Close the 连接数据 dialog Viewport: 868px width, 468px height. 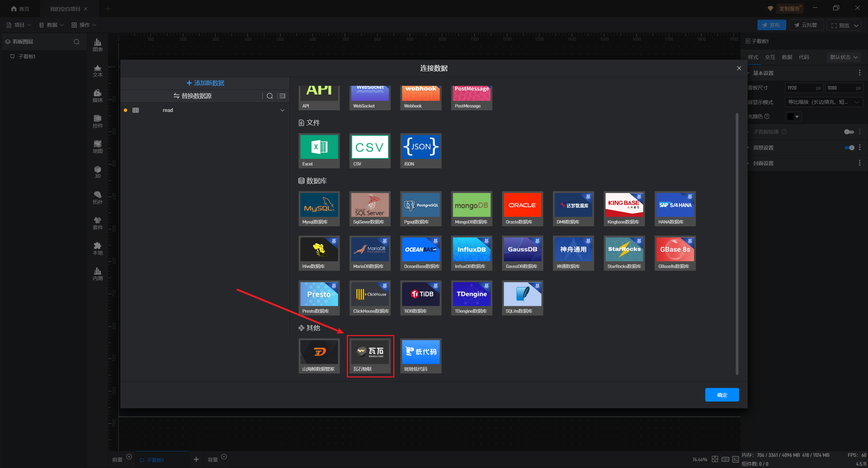pyautogui.click(x=739, y=68)
